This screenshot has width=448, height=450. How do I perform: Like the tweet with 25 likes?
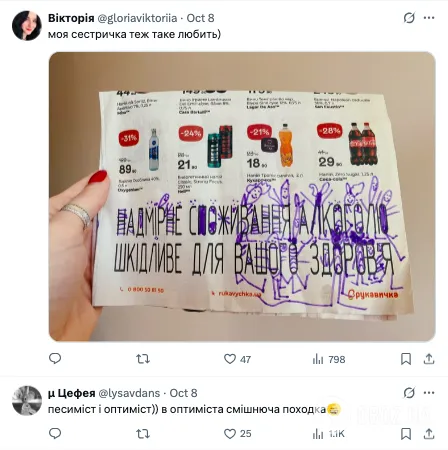coord(237,434)
